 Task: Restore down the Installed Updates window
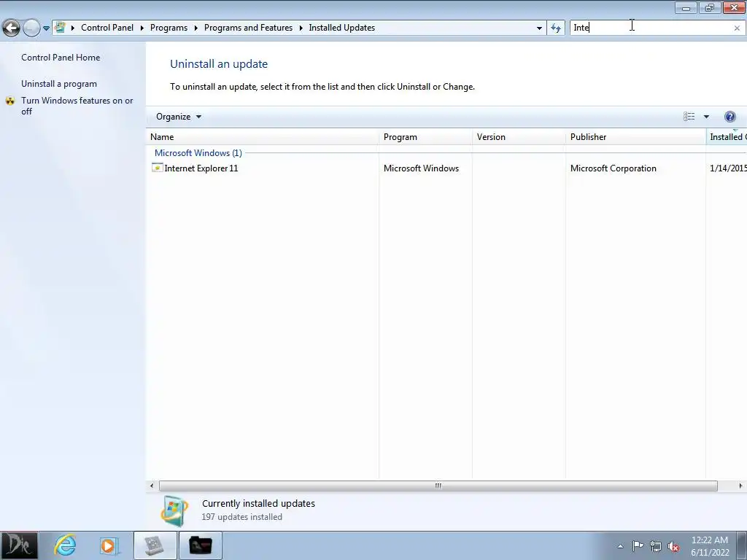pos(710,7)
